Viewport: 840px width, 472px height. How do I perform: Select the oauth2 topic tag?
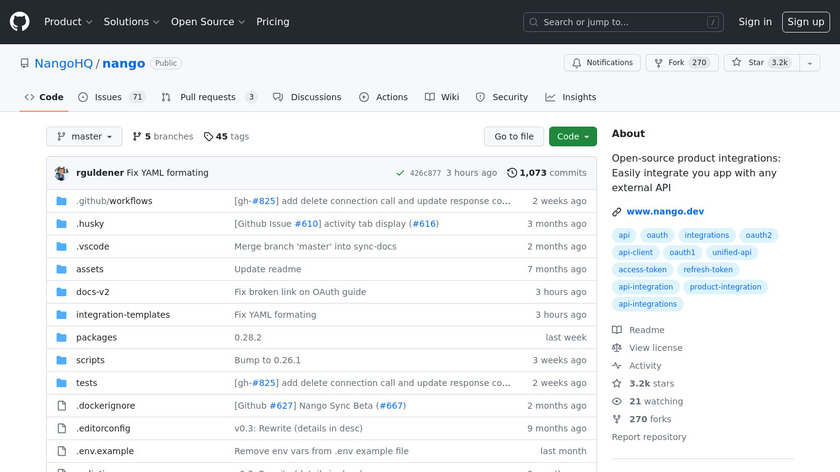click(x=759, y=236)
